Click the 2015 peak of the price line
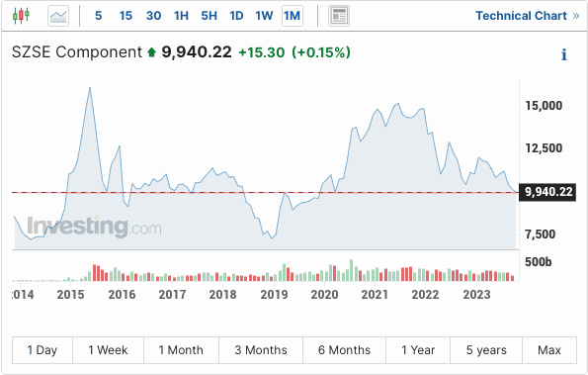This screenshot has width=588, height=375. point(90,88)
